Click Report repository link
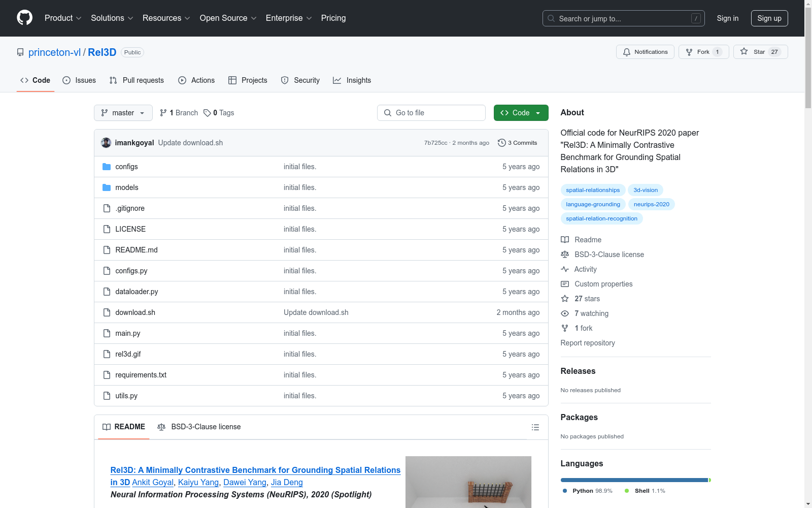Screen dimensions: 812x508 [x=588, y=343]
